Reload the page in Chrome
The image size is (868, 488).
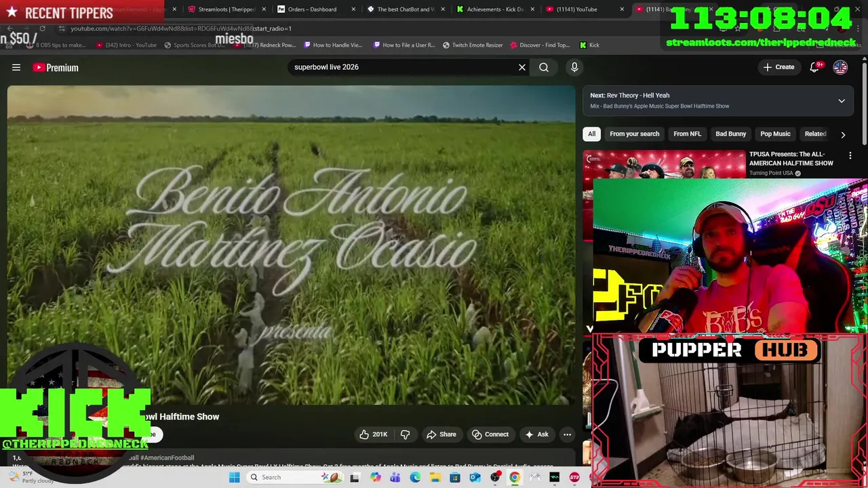[42, 28]
